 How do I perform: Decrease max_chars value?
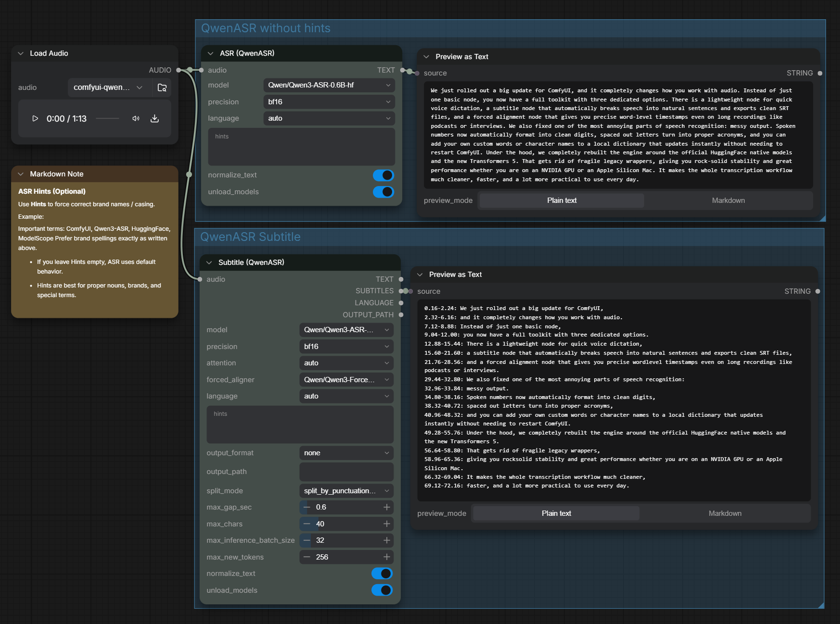tap(306, 524)
